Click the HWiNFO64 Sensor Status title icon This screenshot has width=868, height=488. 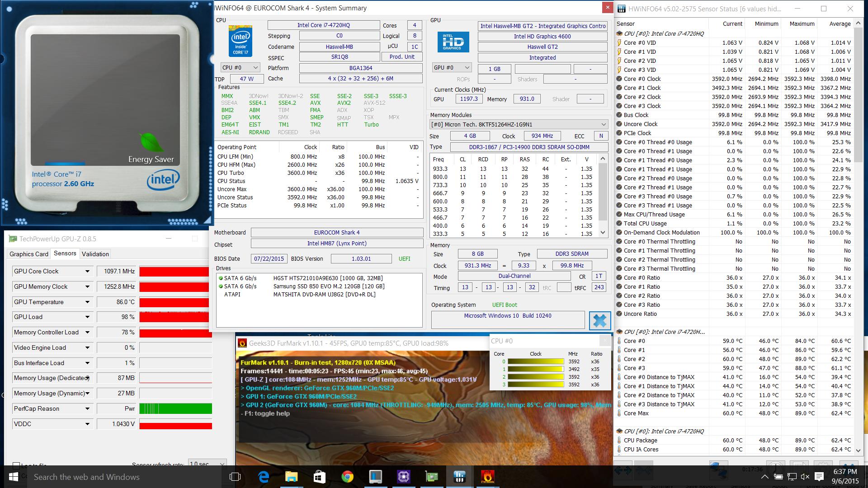click(x=622, y=9)
